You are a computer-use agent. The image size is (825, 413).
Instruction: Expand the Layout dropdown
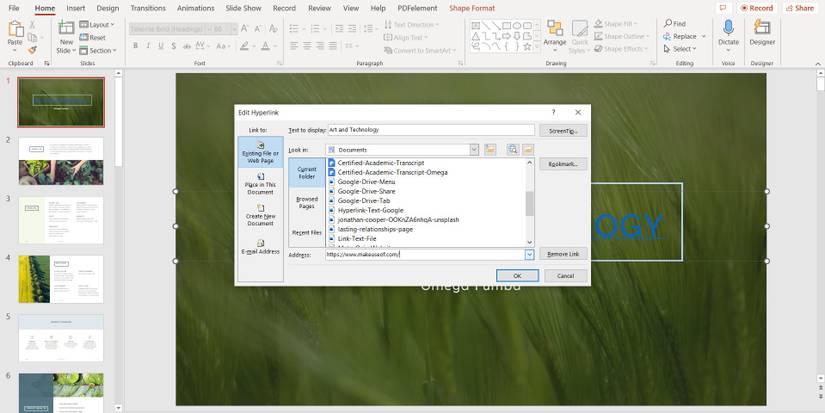[97, 25]
